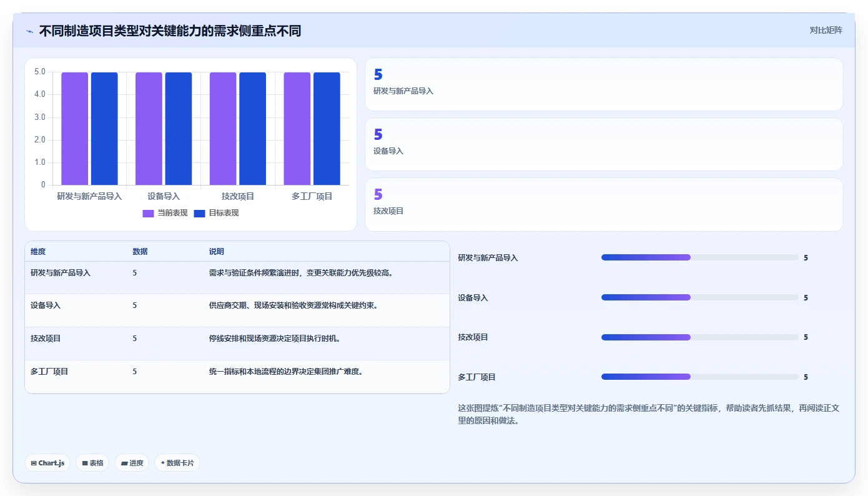
Task: Click the 5.0 y-axis tick label
Action: (x=39, y=72)
